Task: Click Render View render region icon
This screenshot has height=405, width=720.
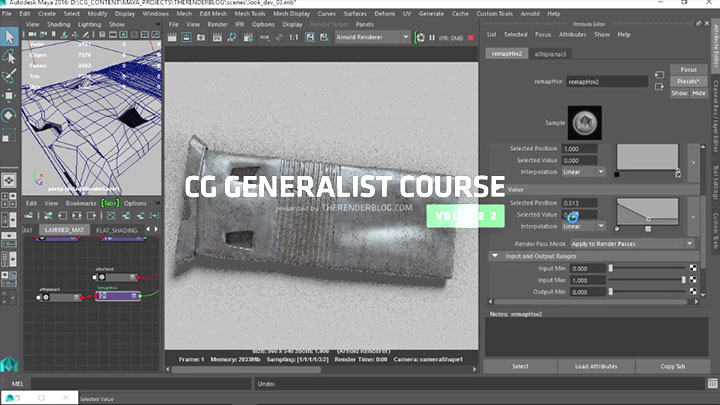Action: [x=186, y=38]
